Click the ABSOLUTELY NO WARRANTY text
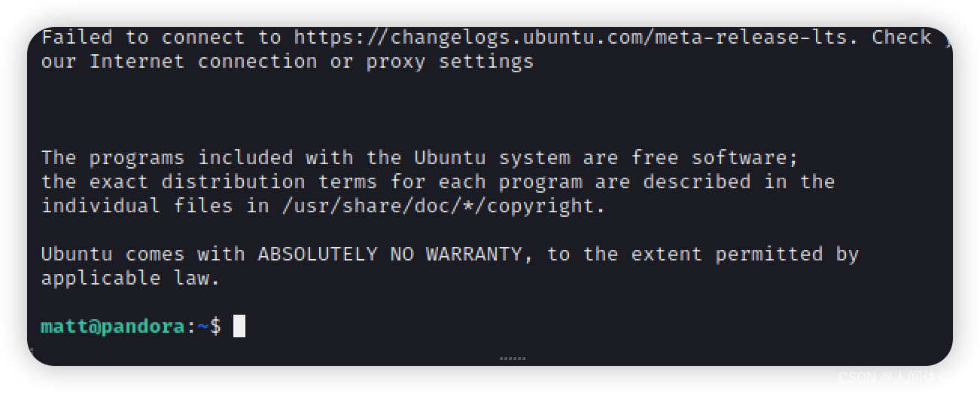The height and width of the screenshot is (393, 980). click(x=390, y=254)
